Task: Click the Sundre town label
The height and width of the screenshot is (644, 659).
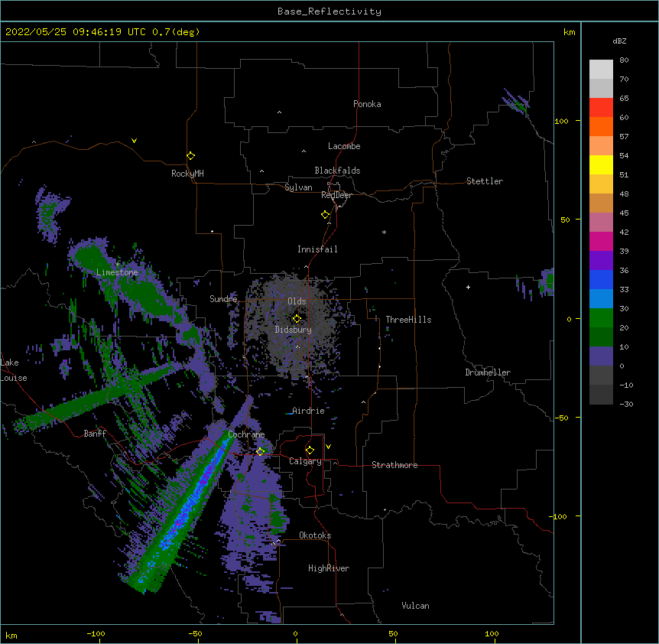Action: tap(223, 299)
